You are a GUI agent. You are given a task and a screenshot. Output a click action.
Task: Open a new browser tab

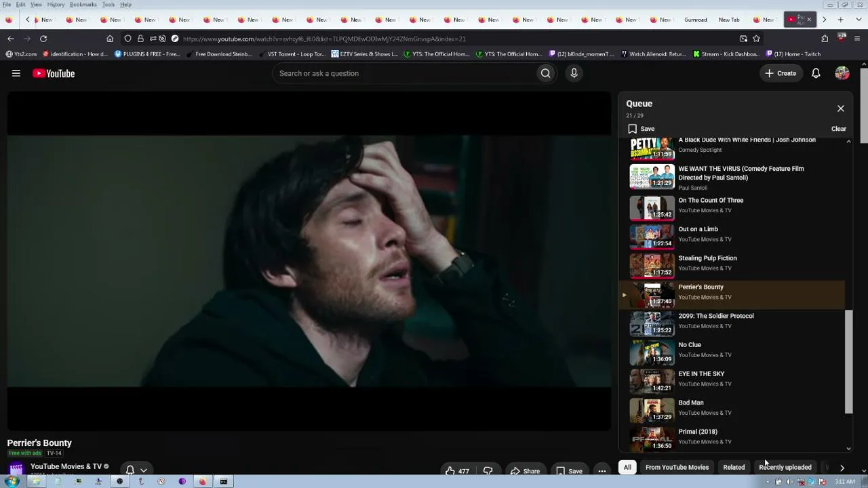click(x=841, y=20)
